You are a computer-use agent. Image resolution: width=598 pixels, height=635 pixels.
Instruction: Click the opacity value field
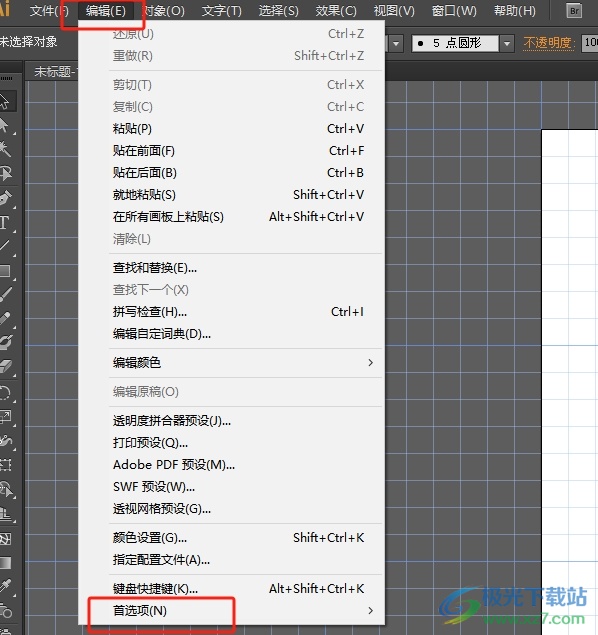coord(590,43)
